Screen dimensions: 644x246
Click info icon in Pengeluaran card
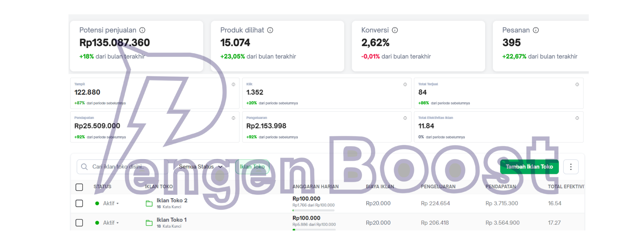tap(405, 118)
